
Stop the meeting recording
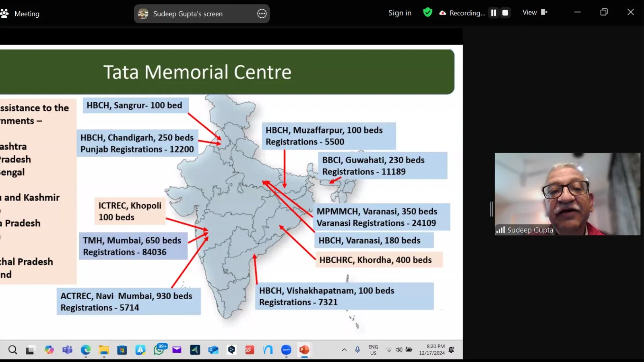tap(505, 13)
